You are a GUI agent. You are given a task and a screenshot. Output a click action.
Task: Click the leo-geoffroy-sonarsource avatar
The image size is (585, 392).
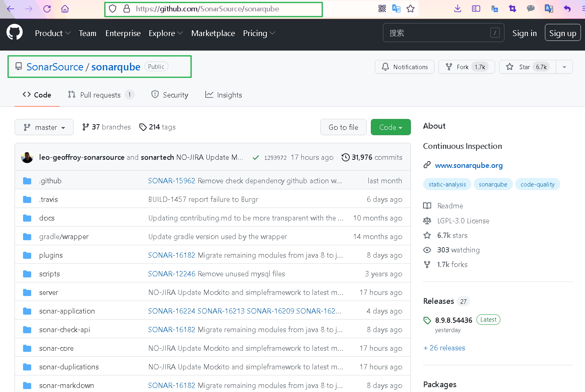27,157
